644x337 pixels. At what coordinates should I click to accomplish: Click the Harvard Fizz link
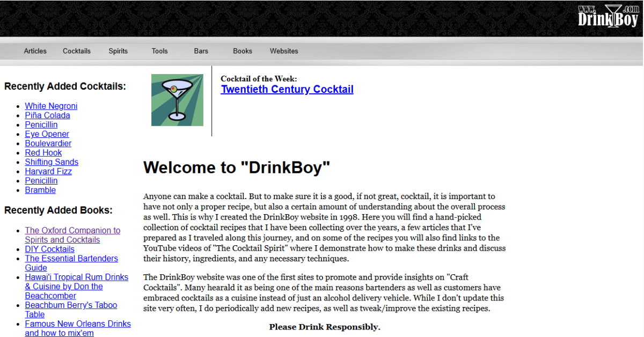click(48, 172)
